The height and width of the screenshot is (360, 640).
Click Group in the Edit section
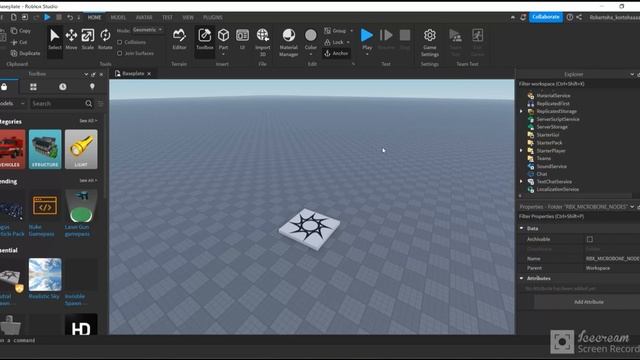click(335, 31)
